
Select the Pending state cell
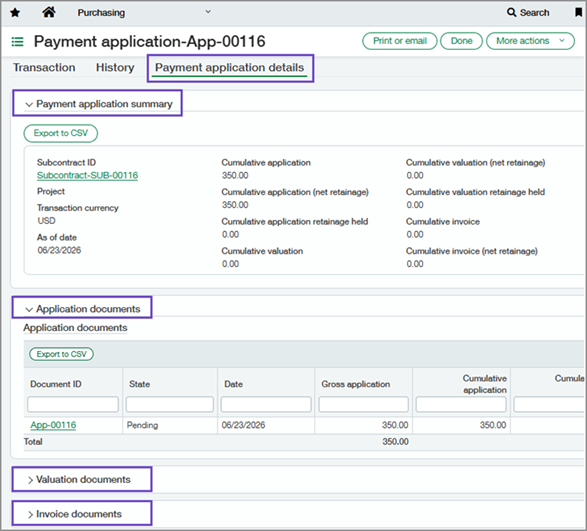[x=142, y=425]
